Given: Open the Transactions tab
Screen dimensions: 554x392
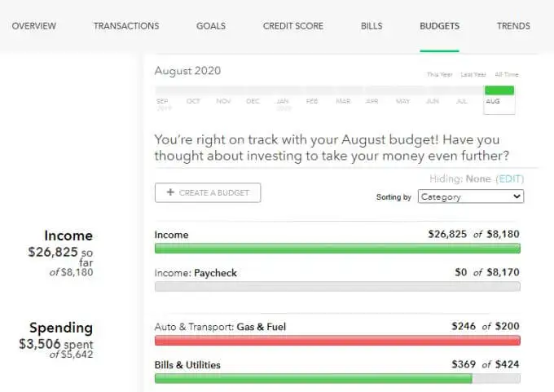Looking at the screenshot, I should point(126,26).
